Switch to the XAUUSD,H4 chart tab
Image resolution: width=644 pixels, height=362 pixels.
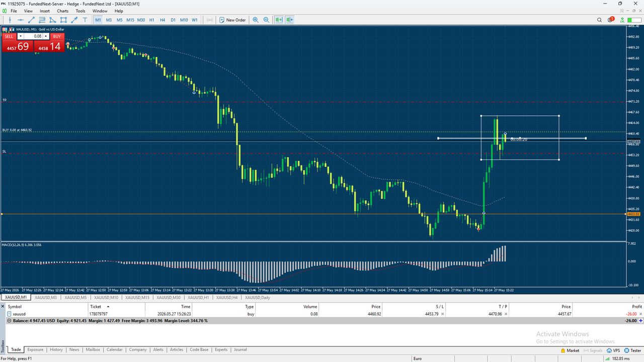227,298
